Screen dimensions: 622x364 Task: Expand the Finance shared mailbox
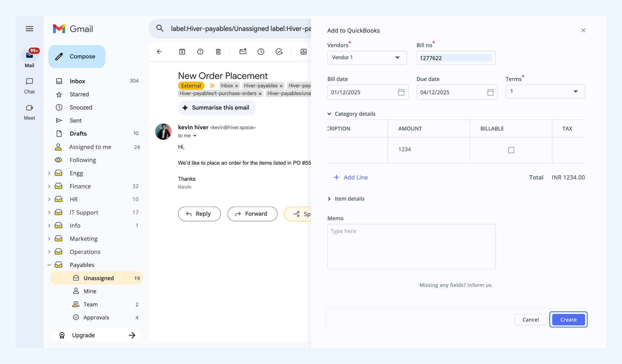pyautogui.click(x=49, y=186)
